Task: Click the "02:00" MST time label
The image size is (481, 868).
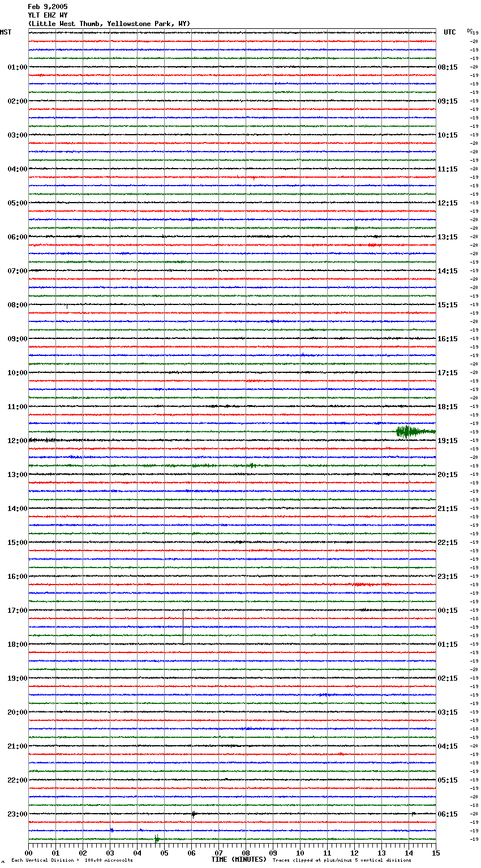Action: tap(18, 101)
